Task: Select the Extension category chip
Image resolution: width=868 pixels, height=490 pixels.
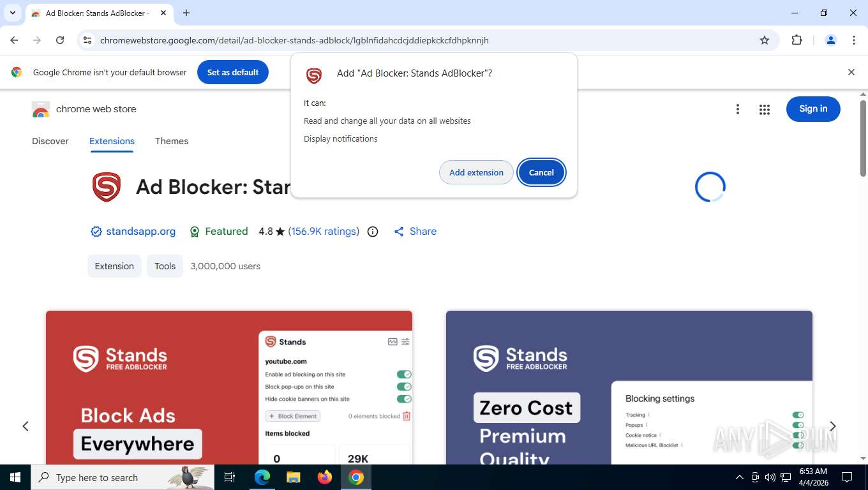Action: (114, 266)
